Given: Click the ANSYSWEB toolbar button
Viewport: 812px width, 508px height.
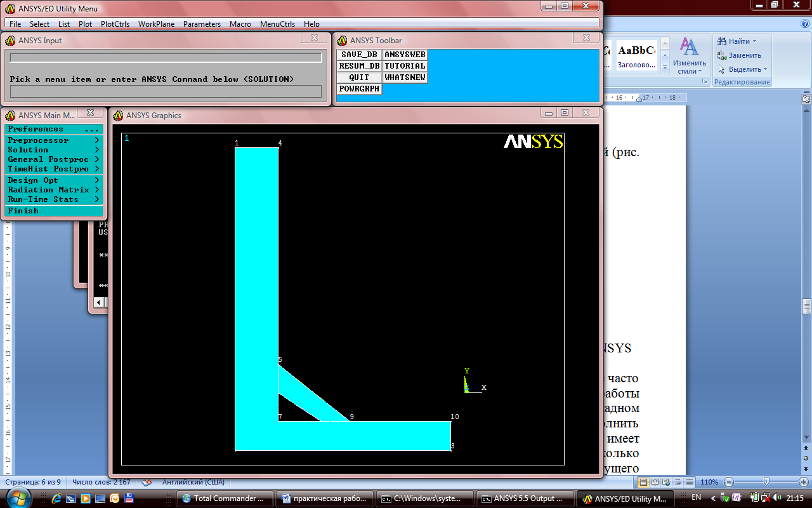Looking at the screenshot, I should point(405,55).
